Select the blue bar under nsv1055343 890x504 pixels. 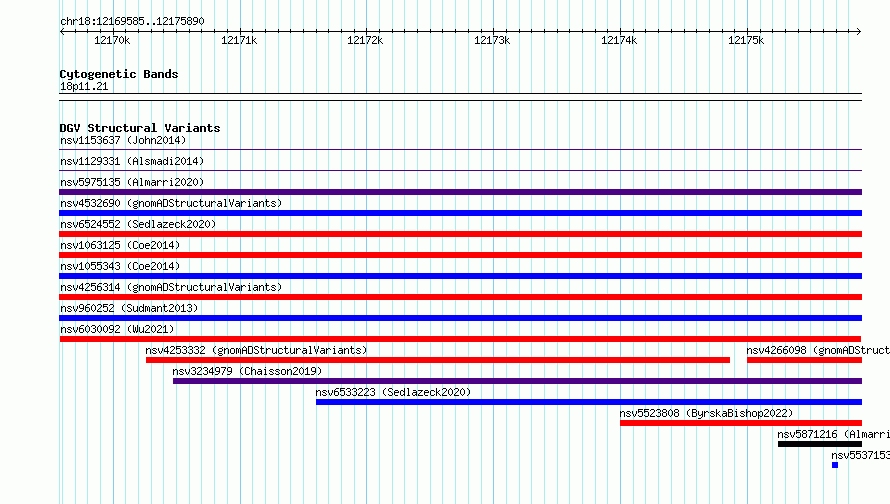pyautogui.click(x=460, y=276)
